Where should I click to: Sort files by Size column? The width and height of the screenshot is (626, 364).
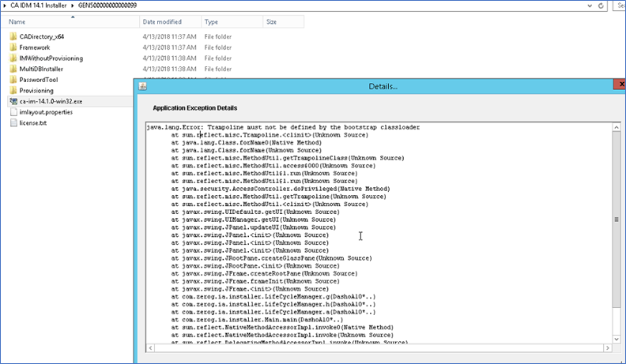284,21
